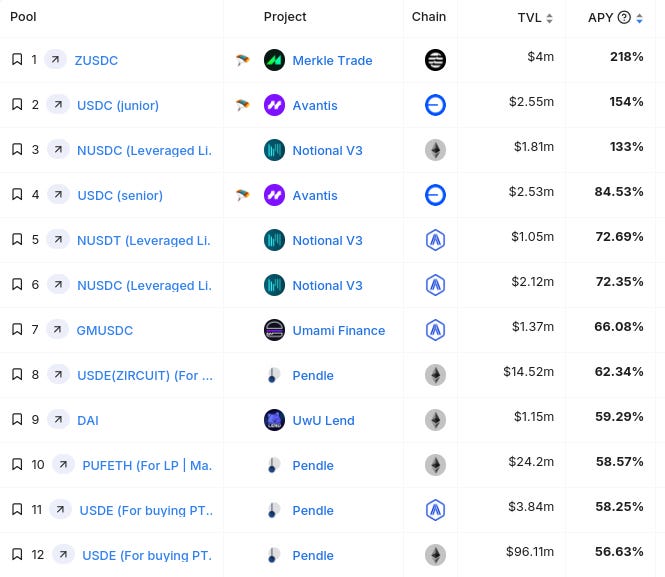This screenshot has height=577, width=665.
Task: Show APY help tooltip question mark
Action: coord(624,17)
